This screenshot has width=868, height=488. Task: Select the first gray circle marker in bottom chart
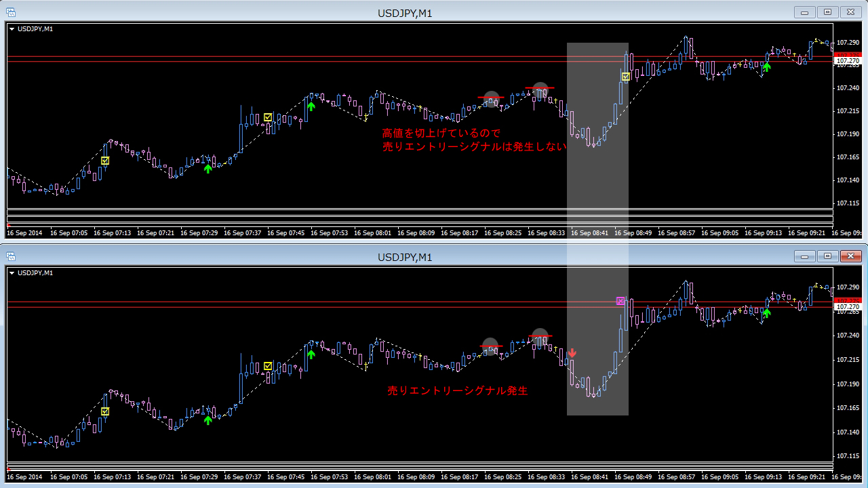490,346
